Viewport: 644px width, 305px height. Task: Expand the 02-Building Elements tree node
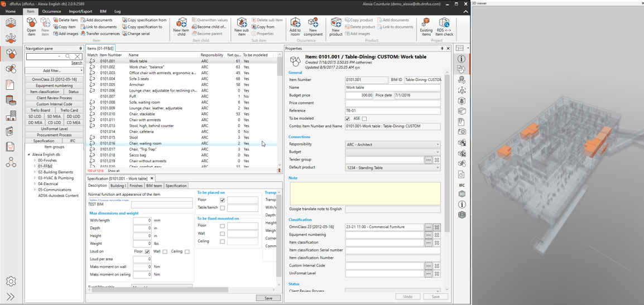tap(35, 172)
